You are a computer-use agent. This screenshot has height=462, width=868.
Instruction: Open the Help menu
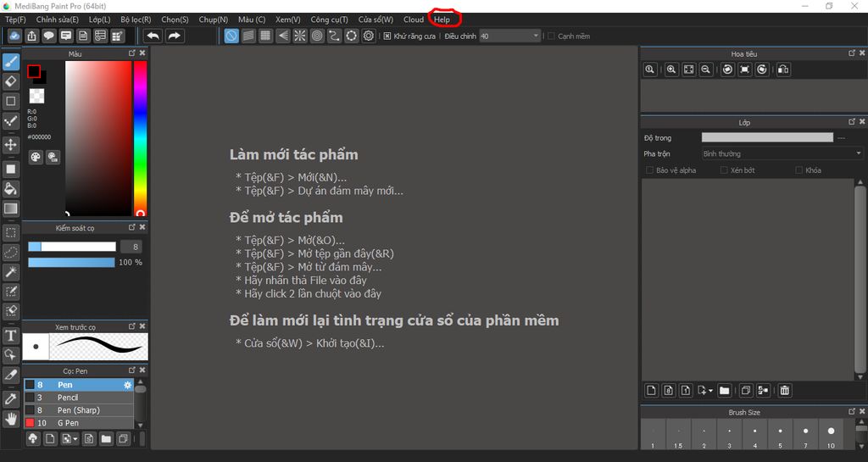[x=442, y=19]
